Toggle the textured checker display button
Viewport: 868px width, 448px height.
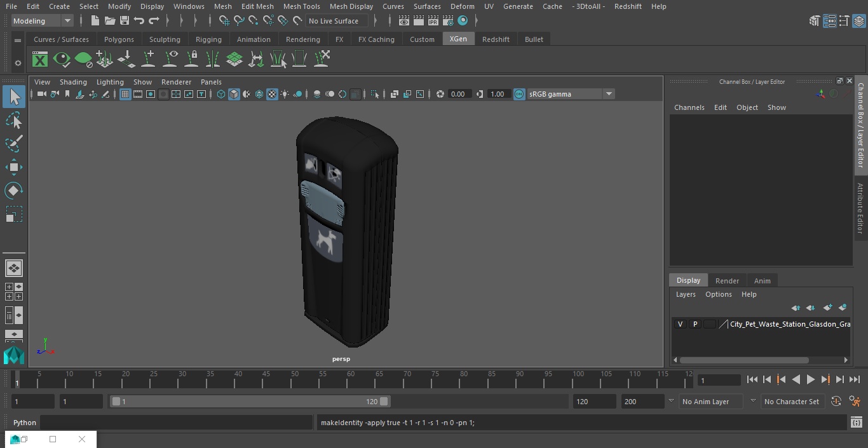(272, 94)
